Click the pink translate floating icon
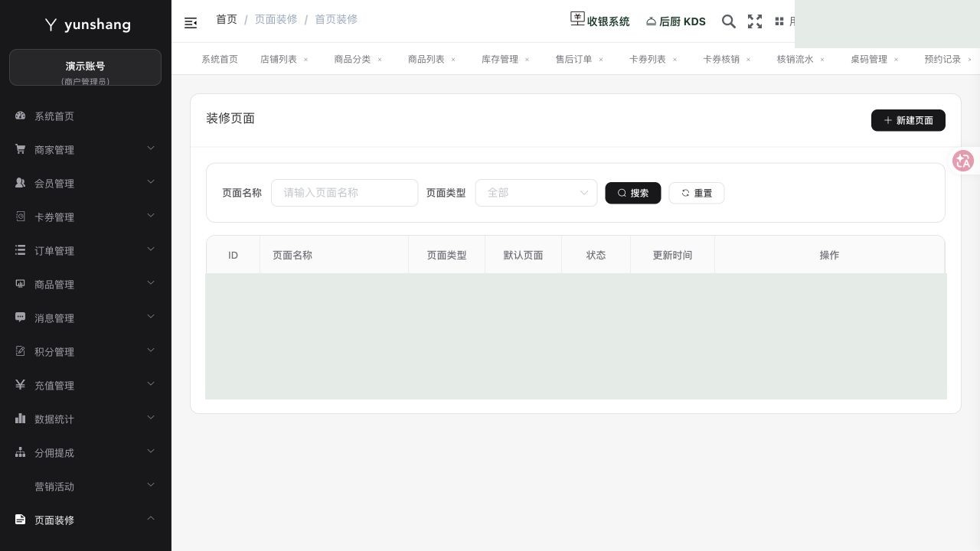Image resolution: width=980 pixels, height=551 pixels. 963,161
